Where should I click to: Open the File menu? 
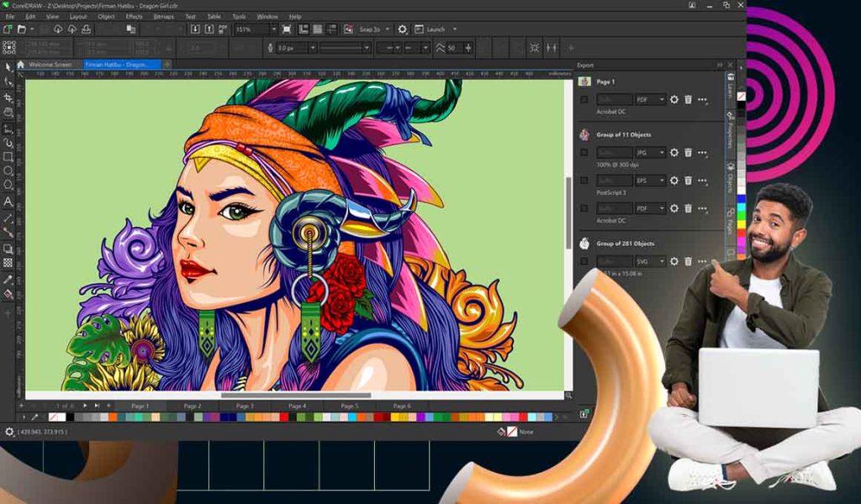pos(10,17)
